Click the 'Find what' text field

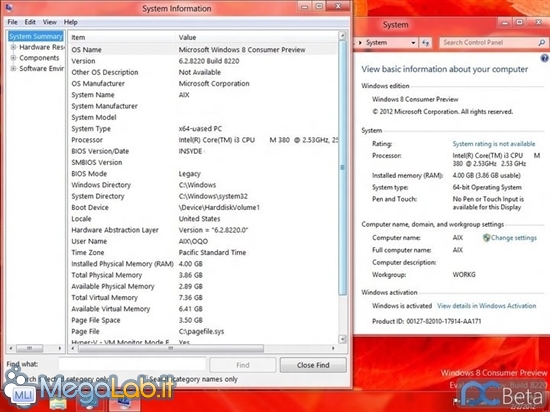click(x=132, y=364)
